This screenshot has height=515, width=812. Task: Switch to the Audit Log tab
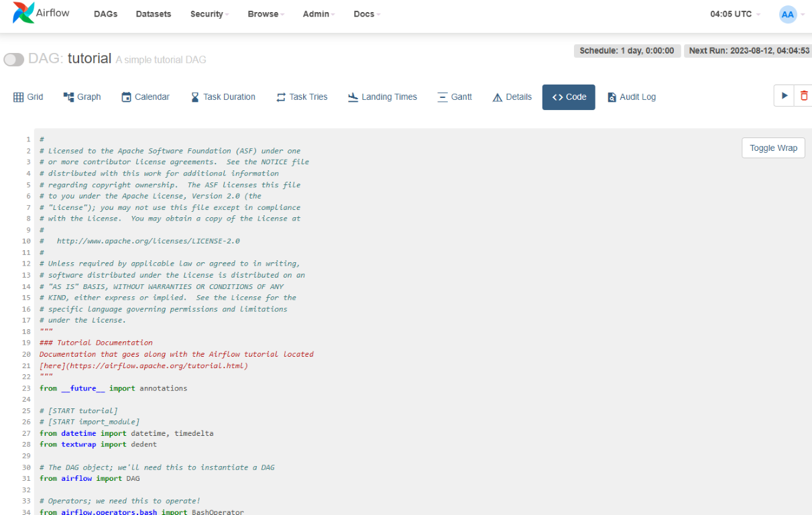coord(631,97)
